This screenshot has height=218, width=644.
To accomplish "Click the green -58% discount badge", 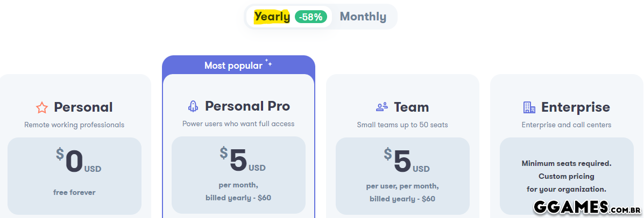I will point(311,17).
